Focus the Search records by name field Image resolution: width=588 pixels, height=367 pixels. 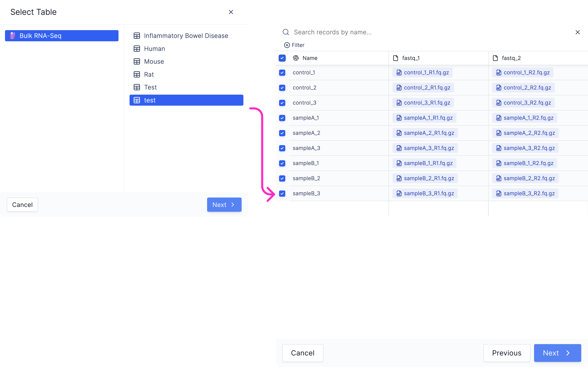430,32
